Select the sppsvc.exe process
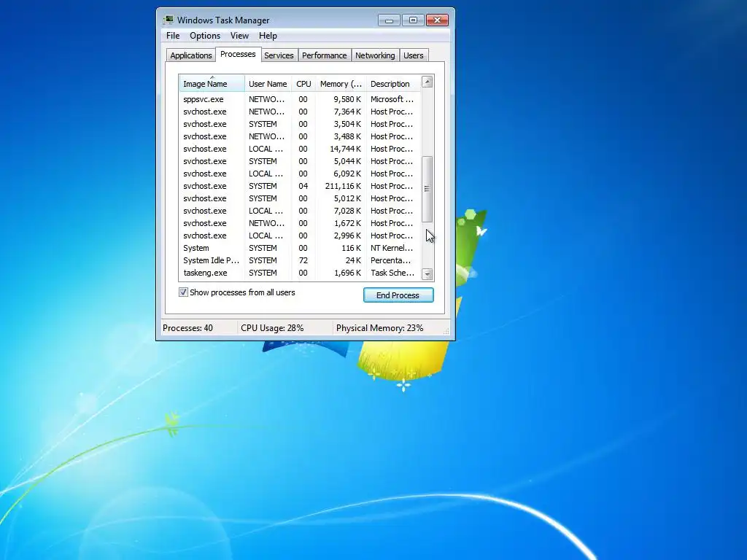Viewport: 747px width, 560px height. coord(300,99)
